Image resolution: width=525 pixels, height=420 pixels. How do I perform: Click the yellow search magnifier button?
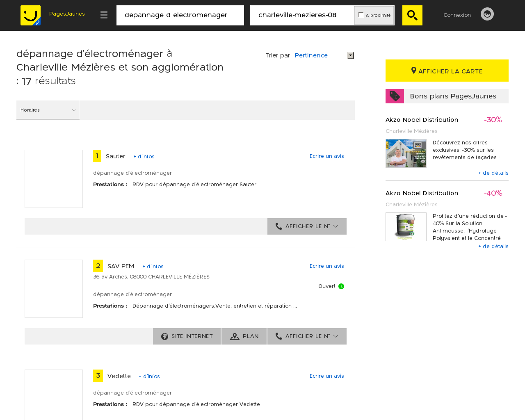412,15
